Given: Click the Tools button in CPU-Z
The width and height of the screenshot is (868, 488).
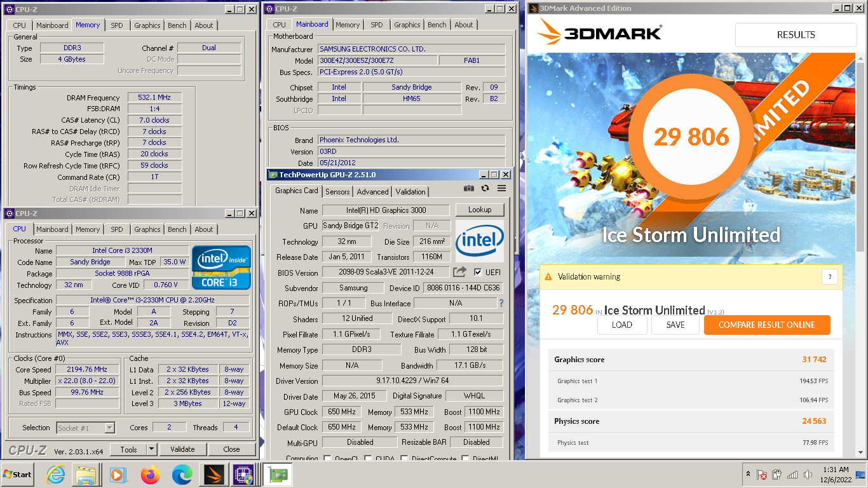Looking at the screenshot, I should tap(129, 449).
